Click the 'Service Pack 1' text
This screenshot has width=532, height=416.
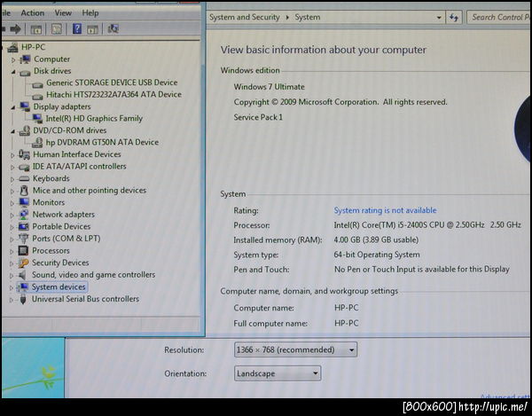[x=258, y=117]
